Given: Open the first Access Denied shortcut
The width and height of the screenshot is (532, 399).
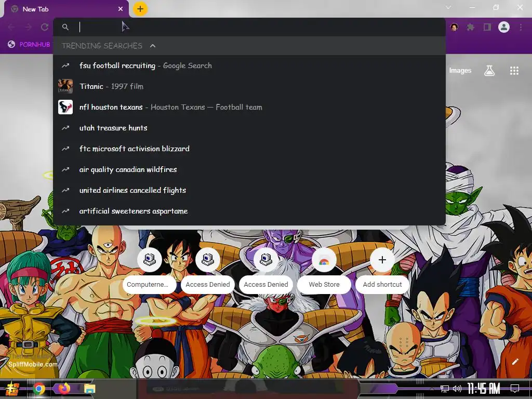Looking at the screenshot, I should pos(208,271).
